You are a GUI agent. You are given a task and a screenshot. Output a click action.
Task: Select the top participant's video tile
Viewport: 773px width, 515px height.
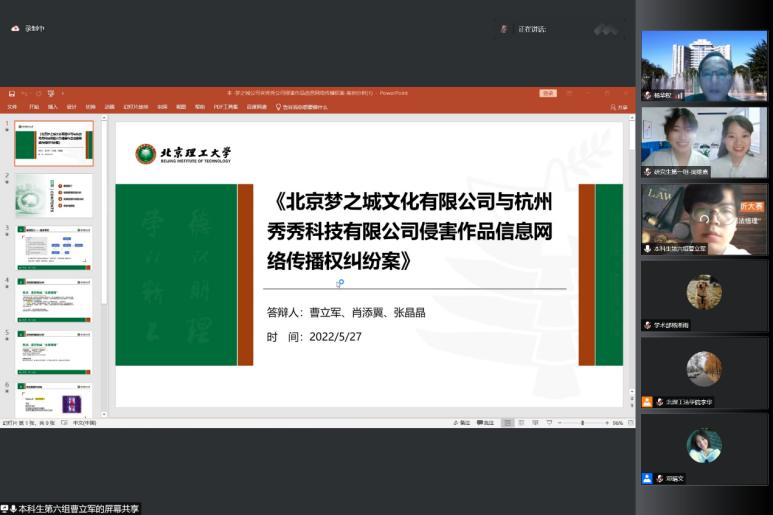pyautogui.click(x=704, y=66)
